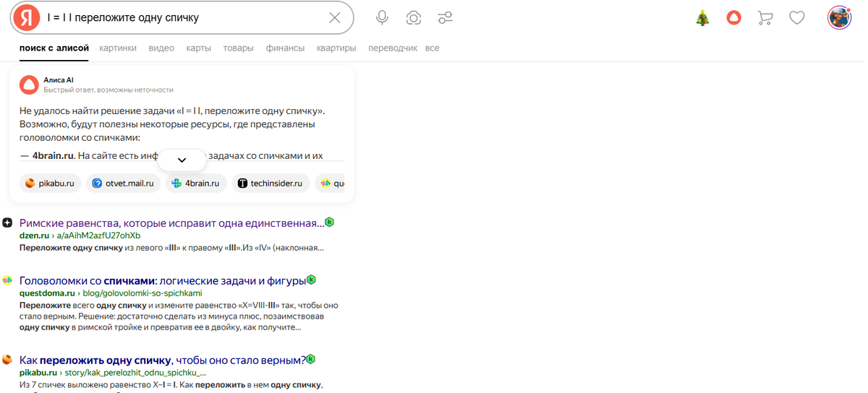Start voice search with microphone icon
868x393 pixels.
382,18
